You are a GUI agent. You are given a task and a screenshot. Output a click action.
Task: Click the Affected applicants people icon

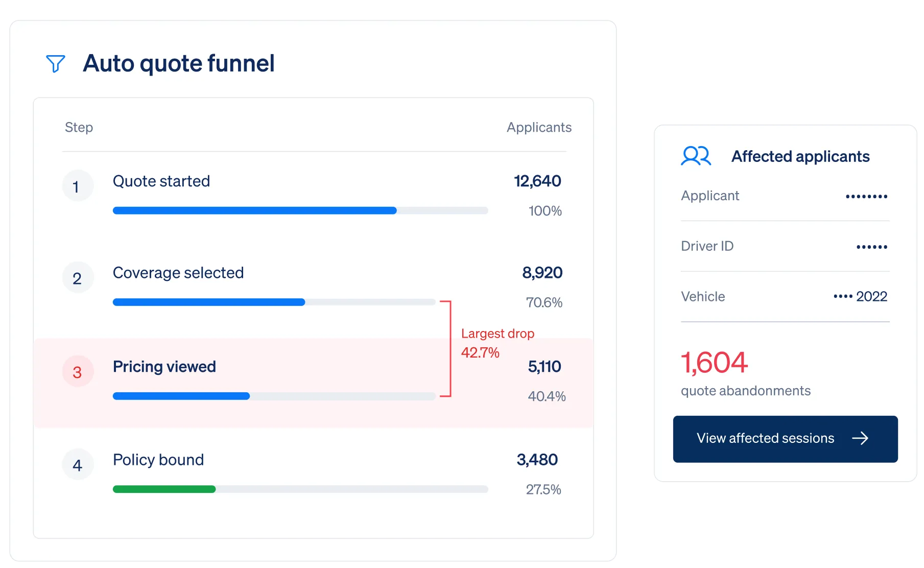click(x=696, y=156)
